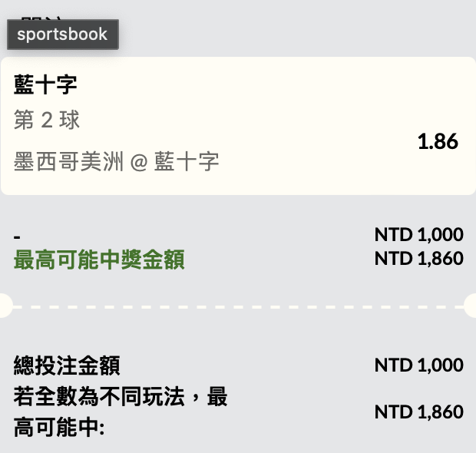The width and height of the screenshot is (476, 453).
Task: Click the 若全數為不同玩法 label
Action: 121,397
